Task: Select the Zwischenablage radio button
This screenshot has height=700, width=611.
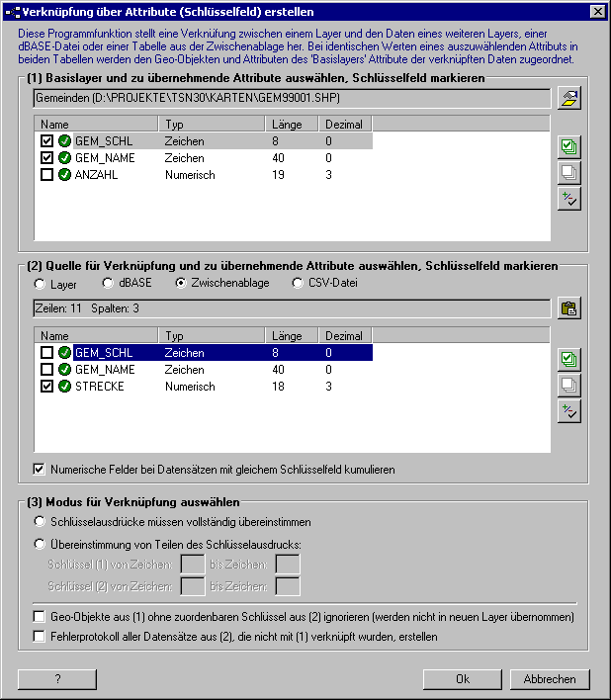Action: click(181, 283)
